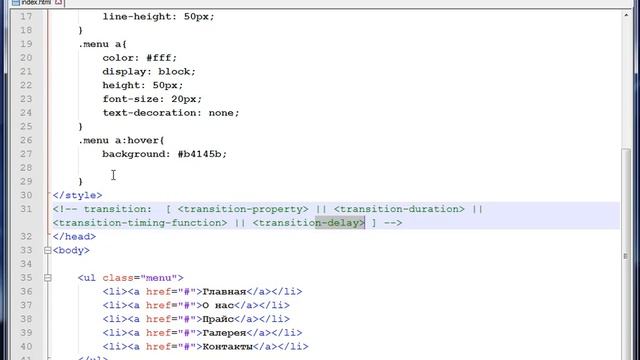Click '<transition-timing-function>' in the comment
The width and height of the screenshot is (640, 360).
pyautogui.click(x=140, y=223)
